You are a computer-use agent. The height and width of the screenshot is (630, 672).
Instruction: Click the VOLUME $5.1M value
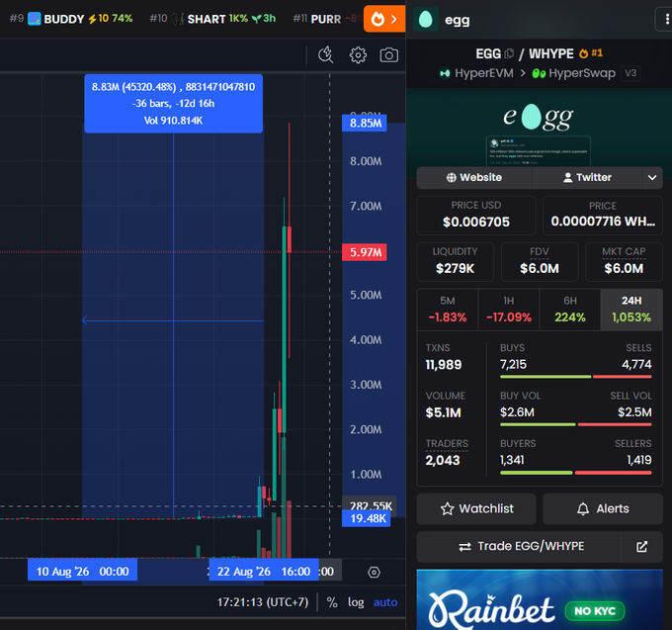(443, 412)
